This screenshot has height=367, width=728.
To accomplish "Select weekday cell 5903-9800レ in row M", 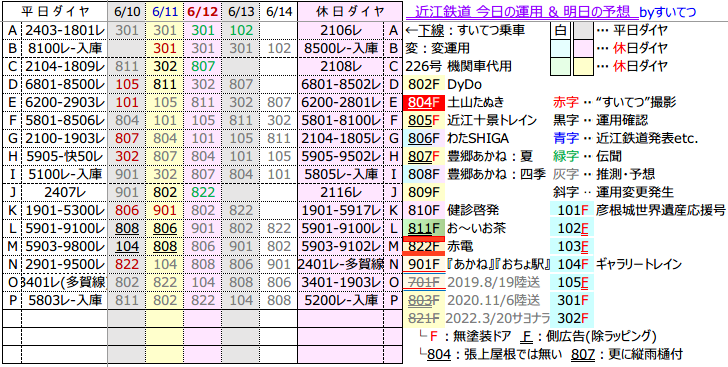I will point(64,246).
